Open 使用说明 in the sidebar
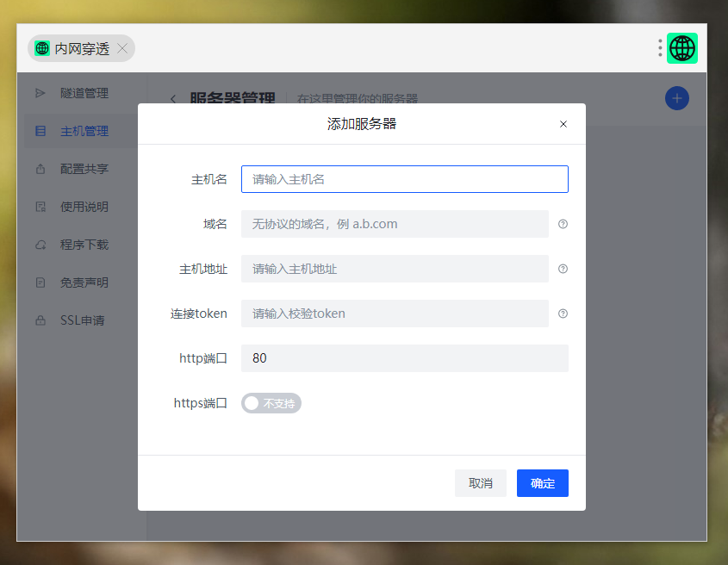This screenshot has width=728, height=565. click(x=81, y=207)
